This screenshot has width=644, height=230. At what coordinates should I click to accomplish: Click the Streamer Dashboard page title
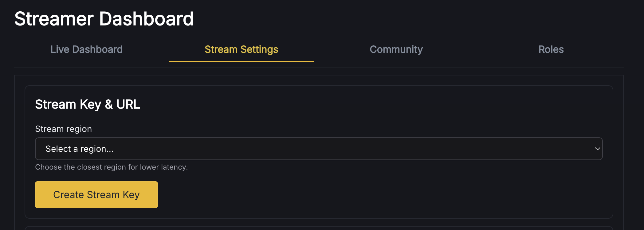coord(104,19)
